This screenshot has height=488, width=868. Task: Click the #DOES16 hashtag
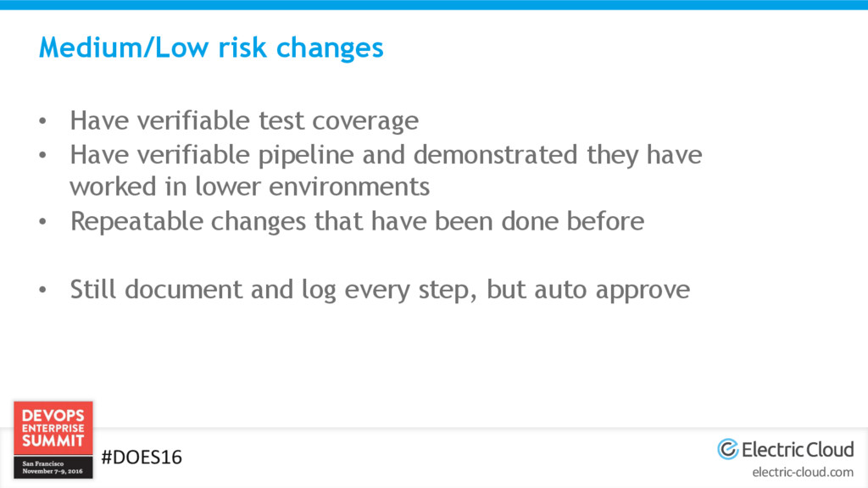pos(142,457)
